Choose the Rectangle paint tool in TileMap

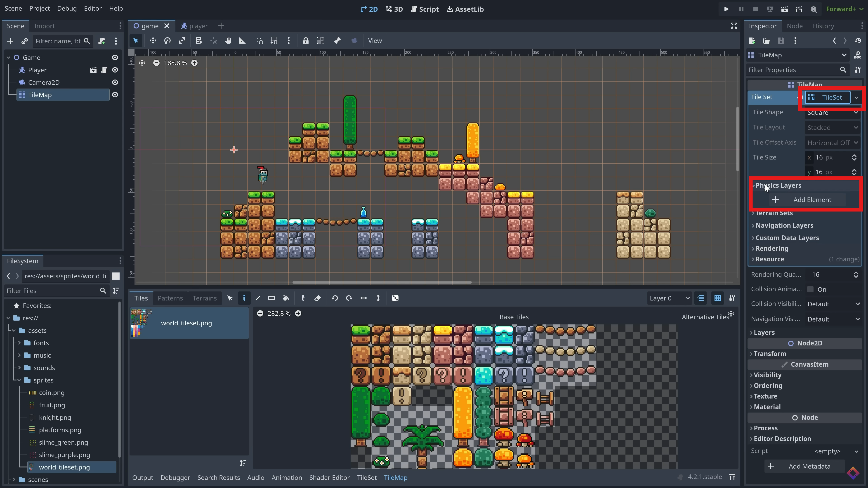[271, 298]
